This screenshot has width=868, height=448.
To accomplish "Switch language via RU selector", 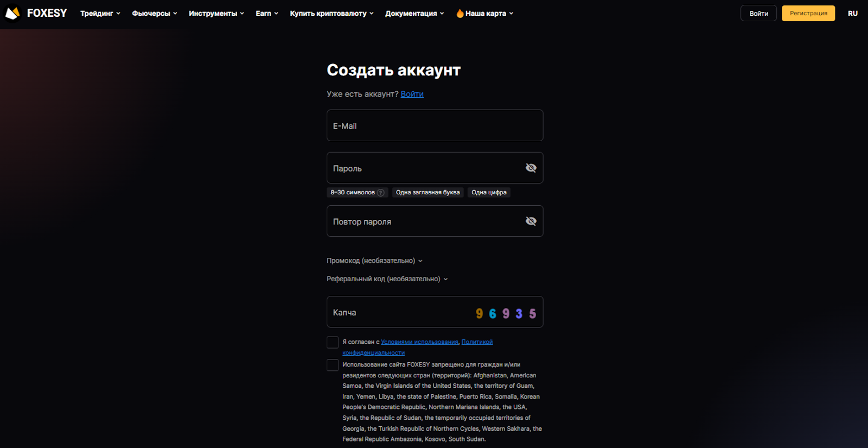I will (852, 14).
